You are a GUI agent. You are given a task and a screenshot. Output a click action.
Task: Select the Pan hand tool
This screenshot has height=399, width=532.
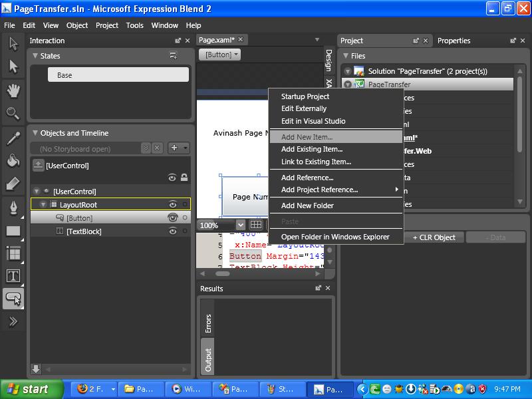point(13,91)
